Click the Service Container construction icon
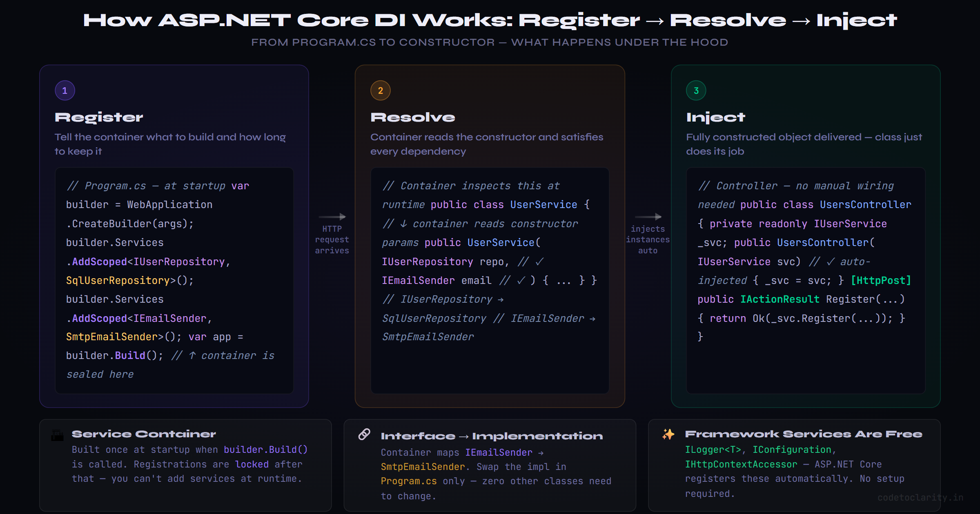The image size is (980, 514). pos(57,435)
